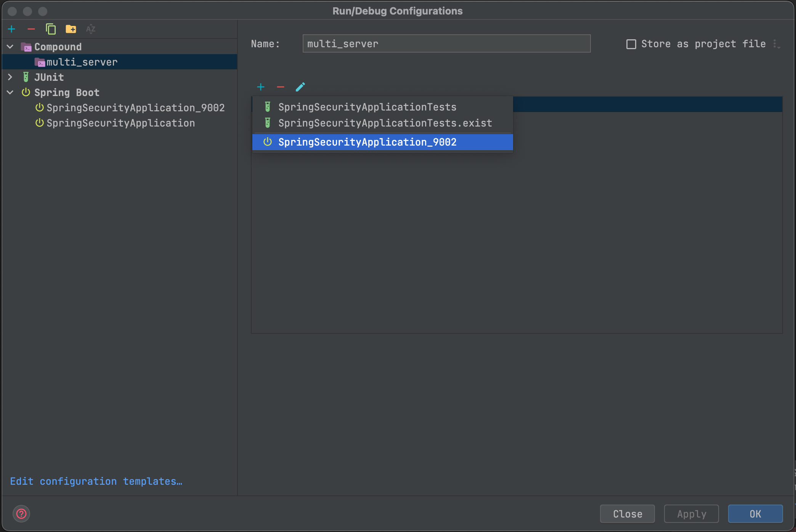Click the Remove Configuration minus icon
Image resolution: width=796 pixels, height=532 pixels.
coord(31,29)
